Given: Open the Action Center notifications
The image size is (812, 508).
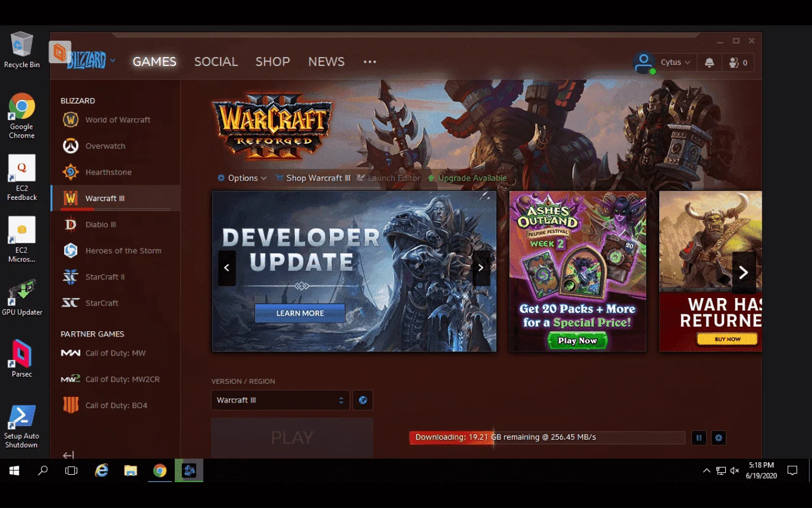Looking at the screenshot, I should pyautogui.click(x=792, y=470).
